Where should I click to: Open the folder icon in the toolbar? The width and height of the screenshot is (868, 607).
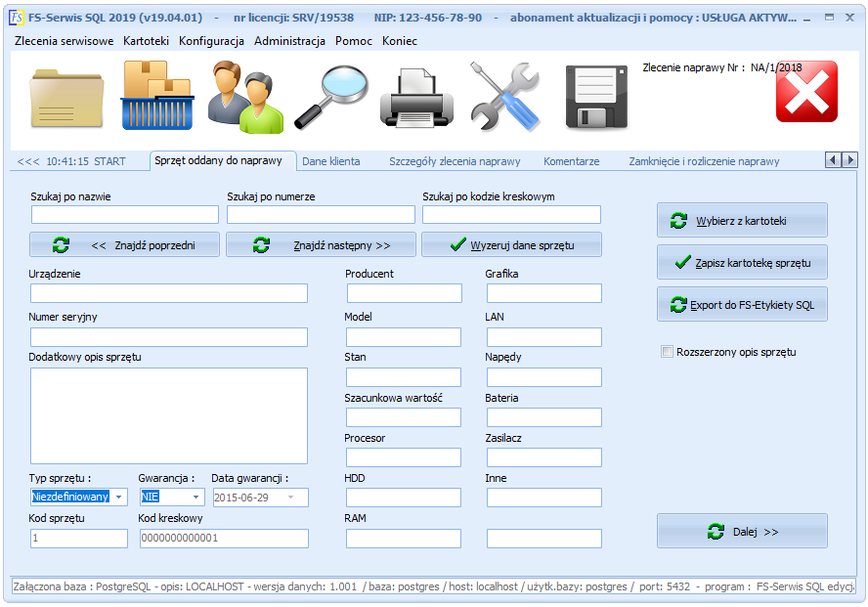point(67,98)
